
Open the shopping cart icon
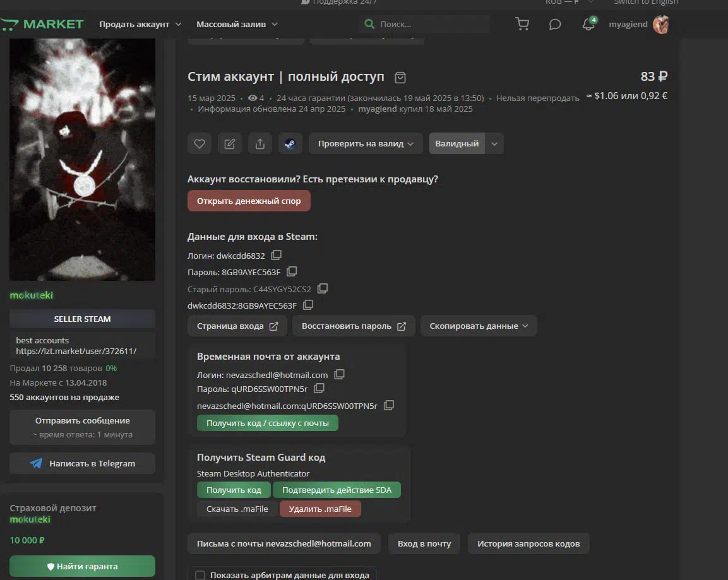(522, 24)
